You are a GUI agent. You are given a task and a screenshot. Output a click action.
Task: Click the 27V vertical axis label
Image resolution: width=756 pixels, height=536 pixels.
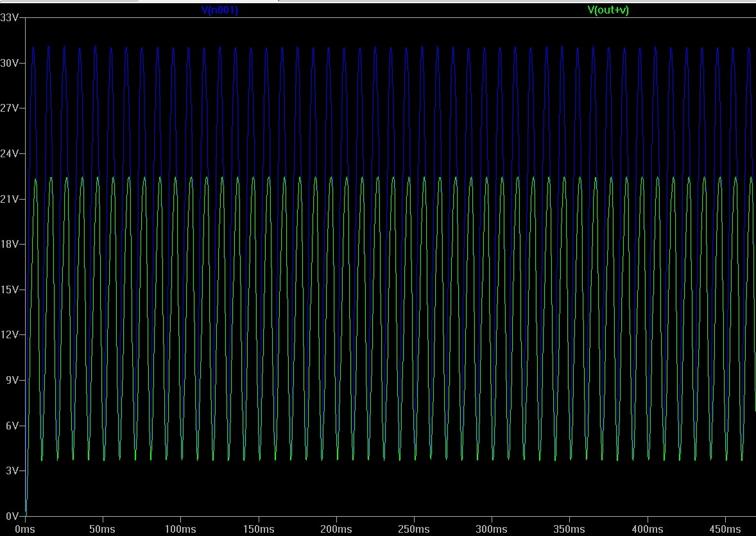point(9,108)
